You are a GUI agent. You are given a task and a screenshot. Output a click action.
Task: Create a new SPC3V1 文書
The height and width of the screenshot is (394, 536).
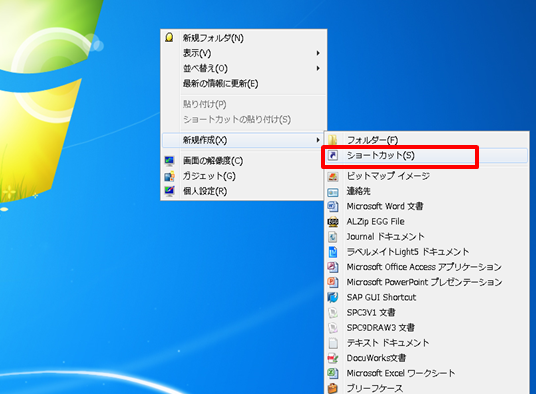click(x=426, y=313)
